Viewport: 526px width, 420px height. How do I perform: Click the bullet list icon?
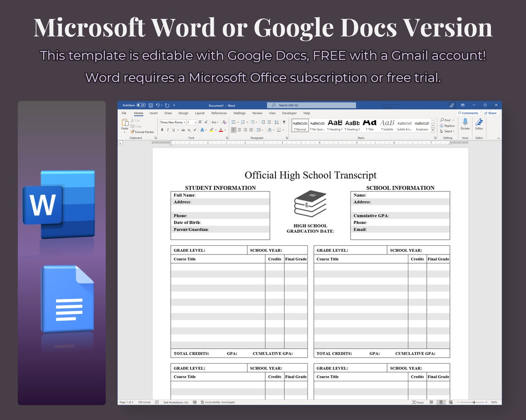pos(233,122)
